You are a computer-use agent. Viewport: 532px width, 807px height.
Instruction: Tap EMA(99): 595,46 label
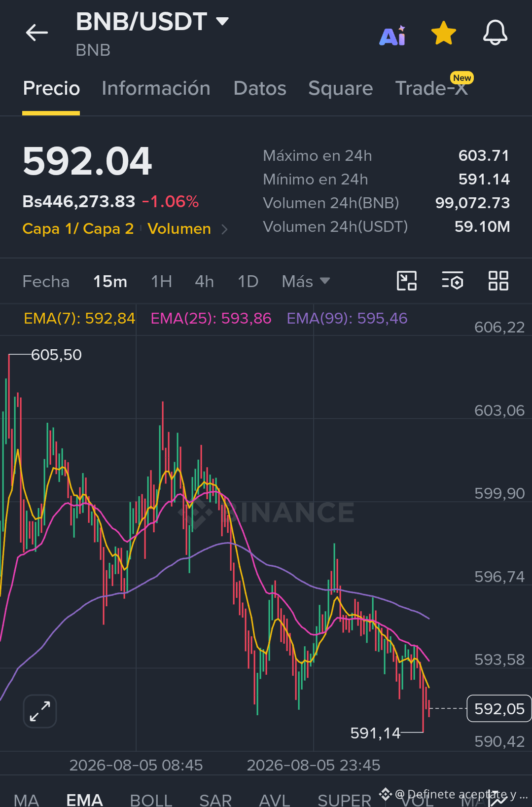(x=347, y=319)
